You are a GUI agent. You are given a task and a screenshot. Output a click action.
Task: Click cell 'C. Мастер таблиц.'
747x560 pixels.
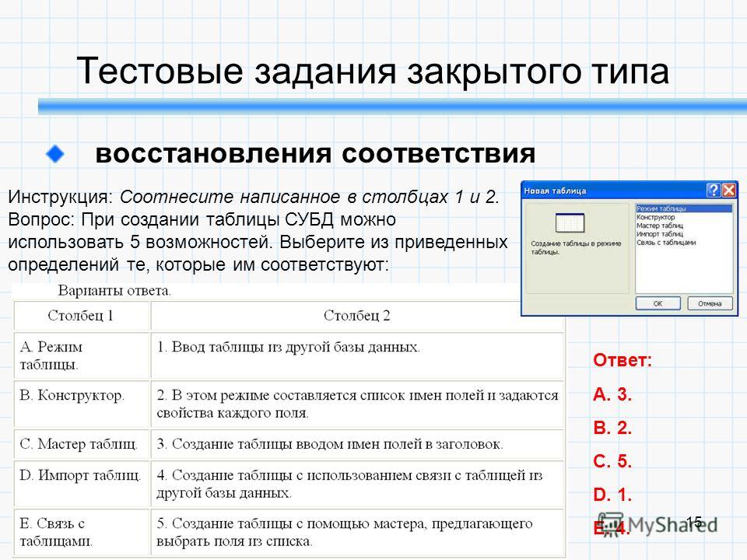tap(82, 444)
